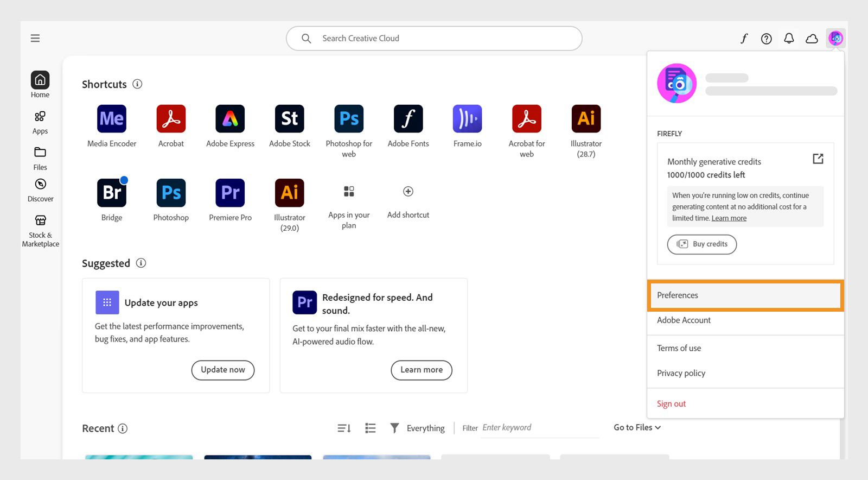The image size is (868, 480).
Task: Click the Buy credits button
Action: (702, 244)
